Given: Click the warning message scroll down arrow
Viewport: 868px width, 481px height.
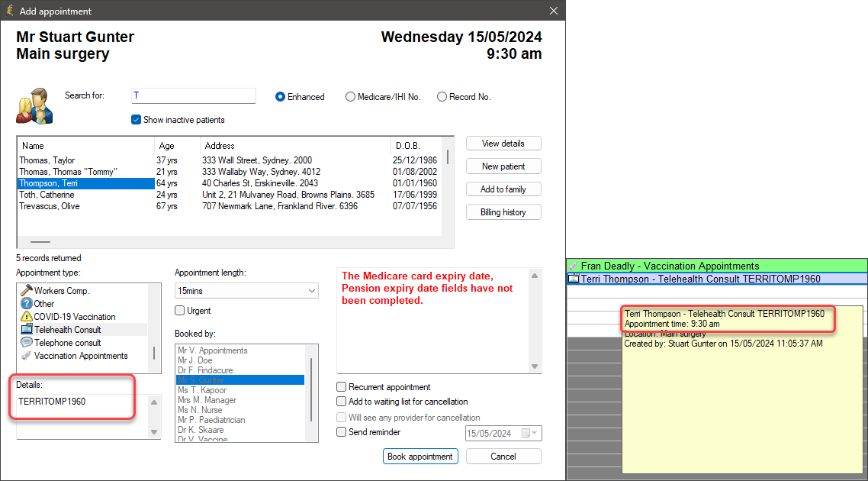Looking at the screenshot, I should pos(535,366).
